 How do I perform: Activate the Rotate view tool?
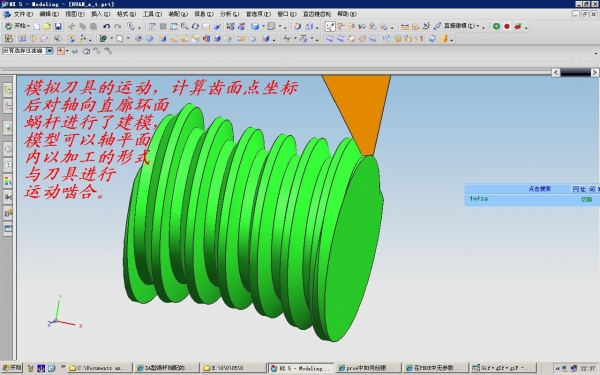[195, 26]
